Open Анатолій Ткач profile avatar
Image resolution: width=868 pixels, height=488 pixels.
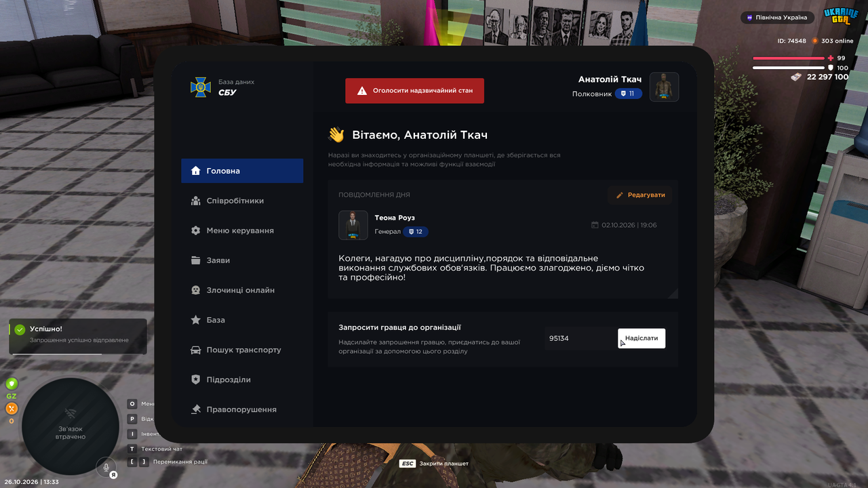[x=664, y=87]
